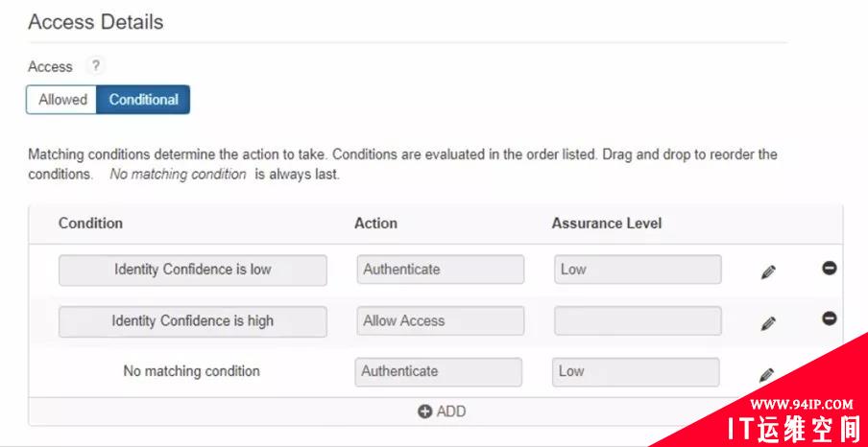
Task: Click the plus icon beside ADD
Action: point(424,412)
